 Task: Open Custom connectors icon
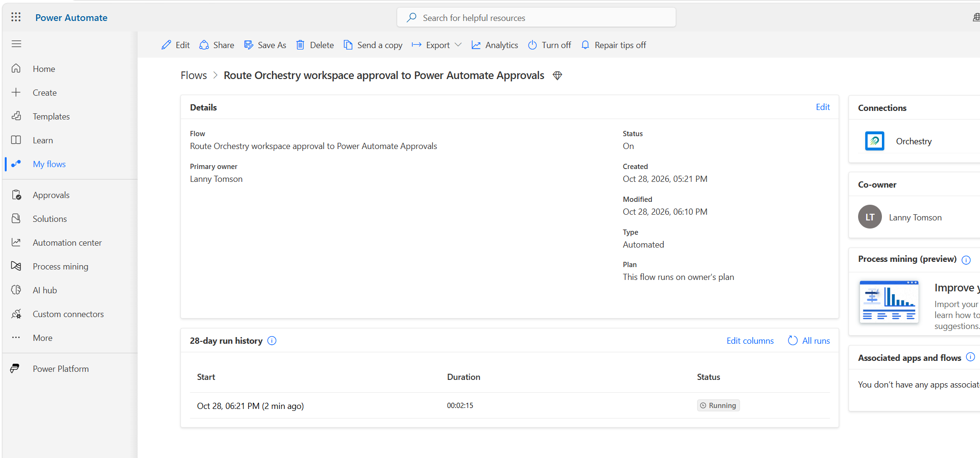coord(16,314)
